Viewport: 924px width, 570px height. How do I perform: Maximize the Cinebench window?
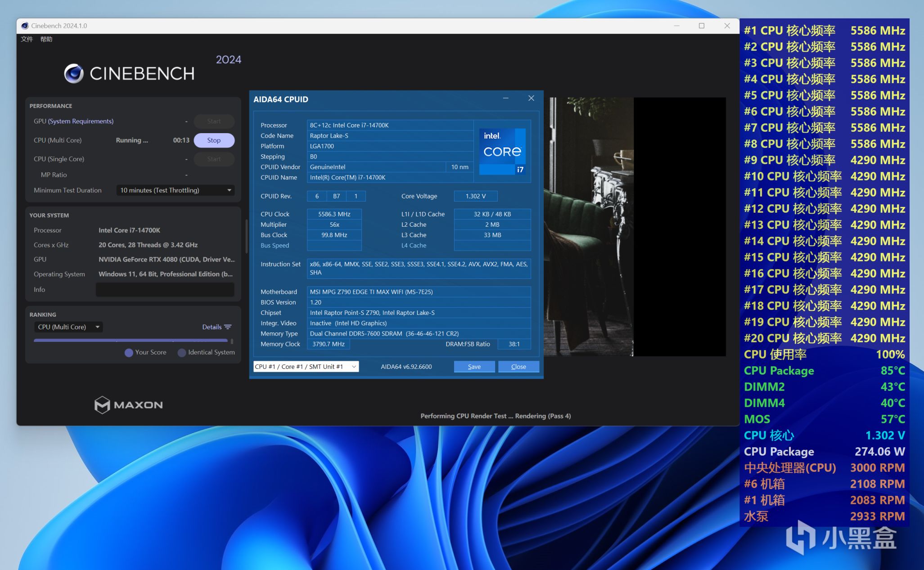701,26
